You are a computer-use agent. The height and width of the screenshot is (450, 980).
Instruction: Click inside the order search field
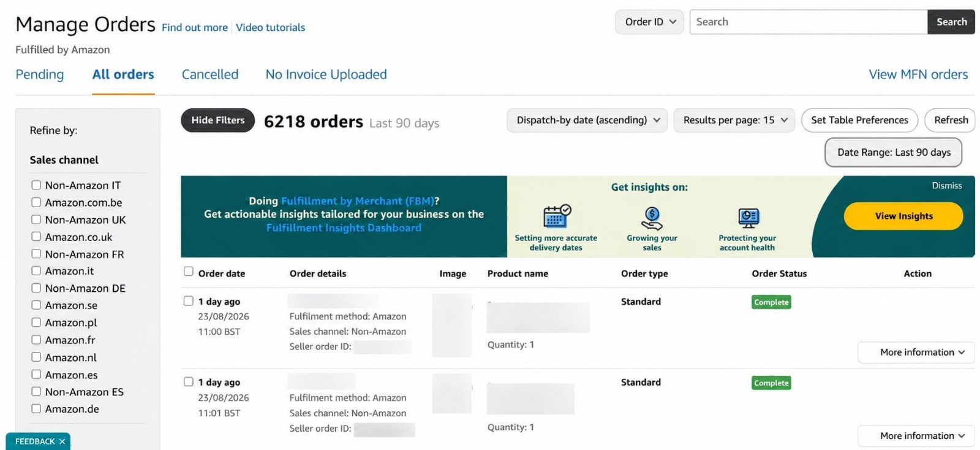coord(809,22)
